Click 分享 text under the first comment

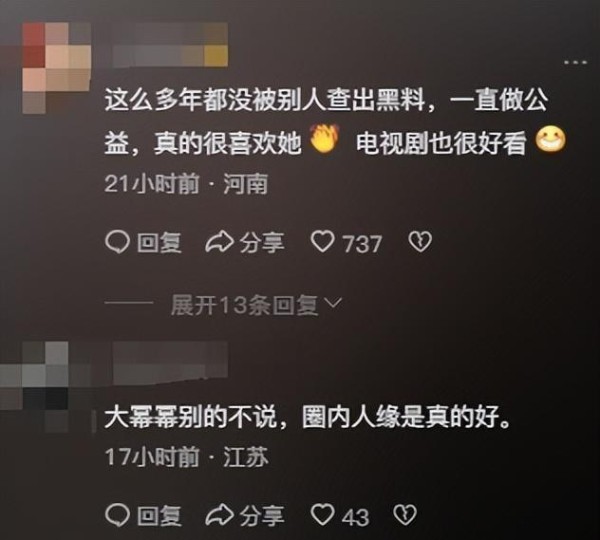(x=262, y=243)
